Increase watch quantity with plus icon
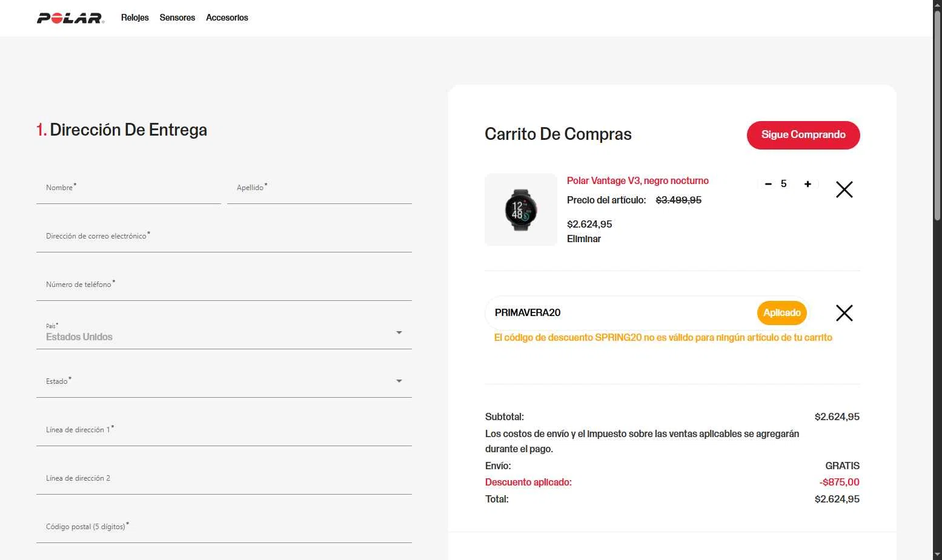The image size is (942, 560). tap(808, 184)
